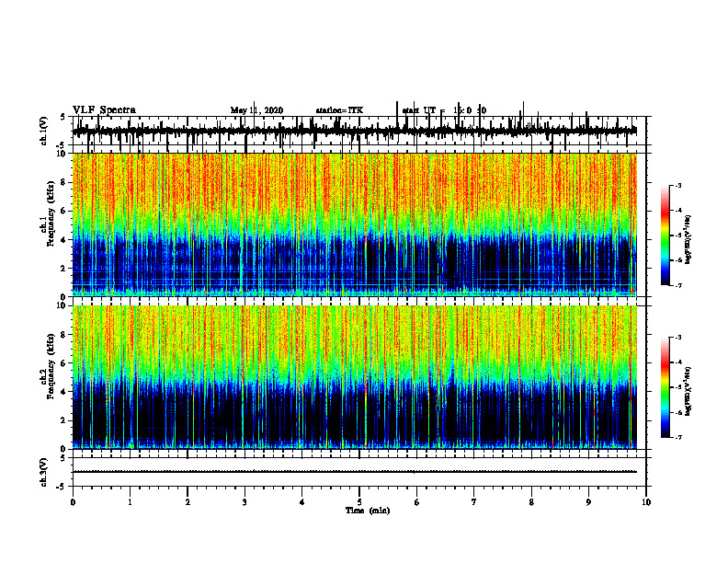The height and width of the screenshot is (563, 728).
Task: Click the ch.1 voltage waveform panel
Action: click(358, 131)
